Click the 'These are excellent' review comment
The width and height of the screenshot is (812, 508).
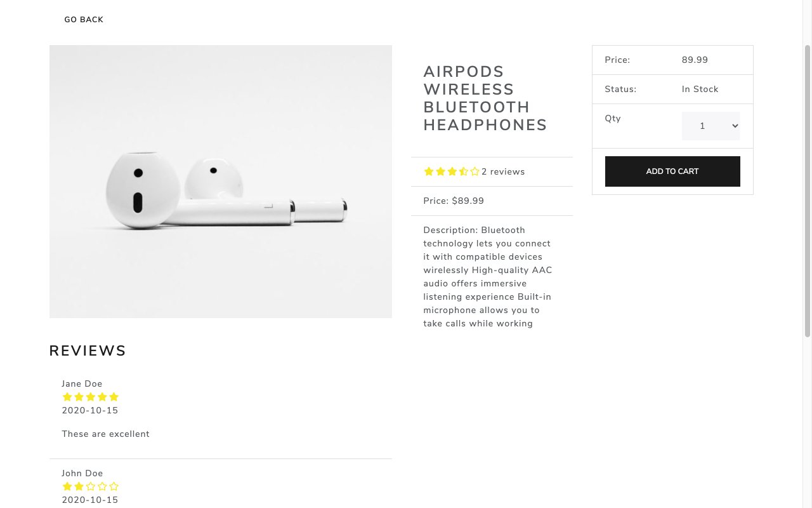105,434
